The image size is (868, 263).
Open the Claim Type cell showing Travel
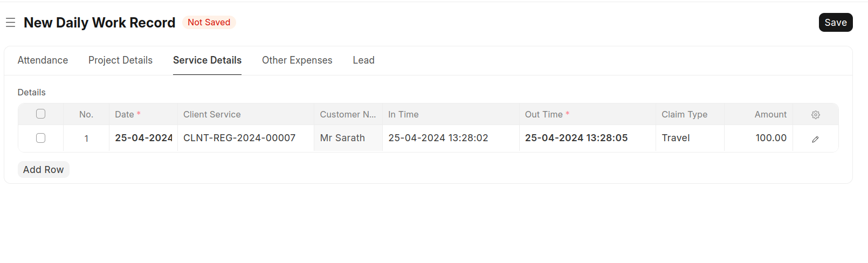pyautogui.click(x=676, y=138)
